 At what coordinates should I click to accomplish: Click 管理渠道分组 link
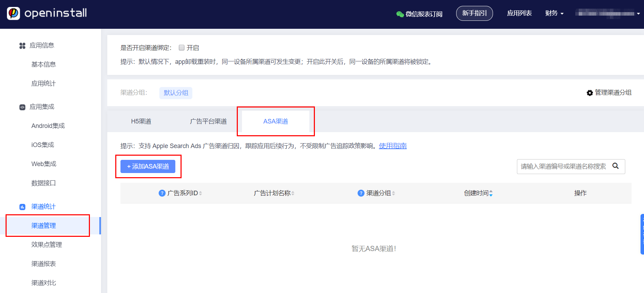pos(613,93)
